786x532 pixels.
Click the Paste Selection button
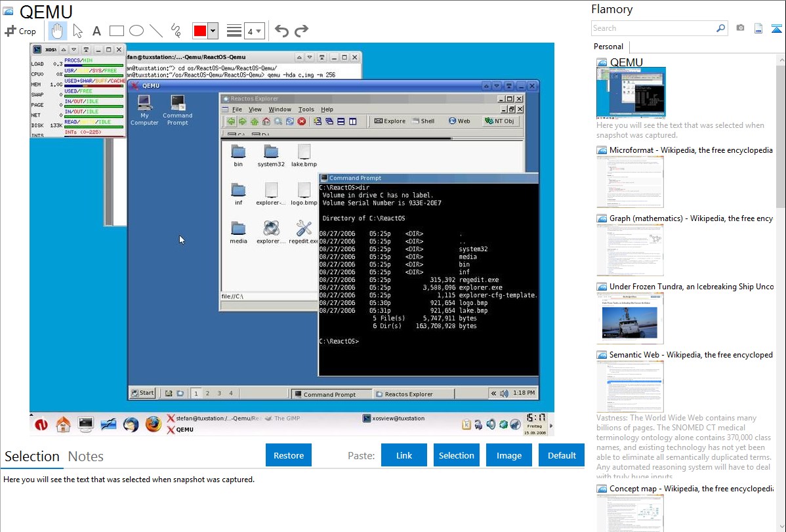[x=456, y=455]
